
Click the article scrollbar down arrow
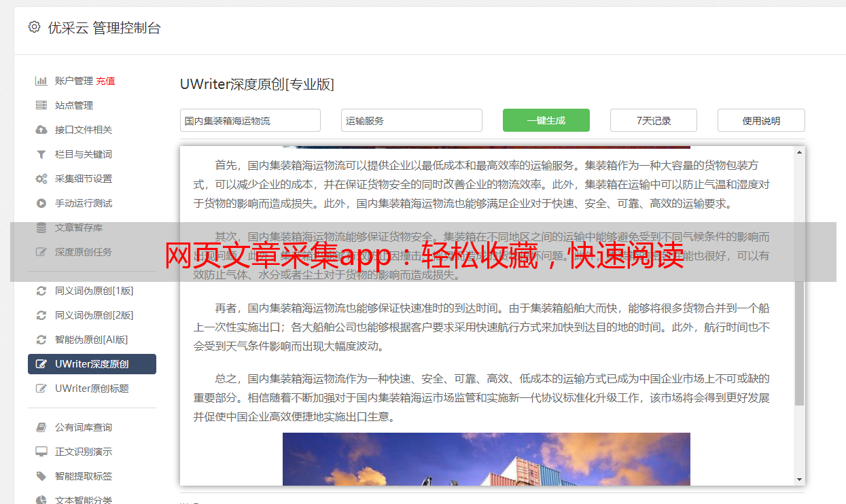tap(799, 480)
